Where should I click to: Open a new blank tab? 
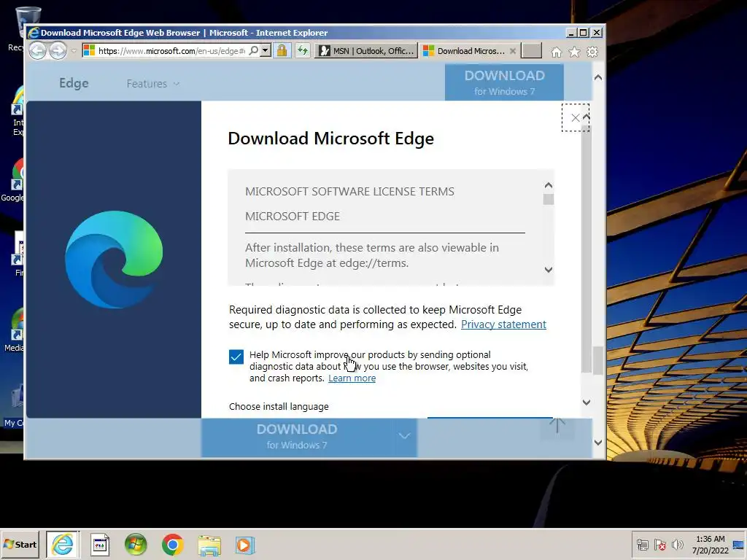pos(531,51)
